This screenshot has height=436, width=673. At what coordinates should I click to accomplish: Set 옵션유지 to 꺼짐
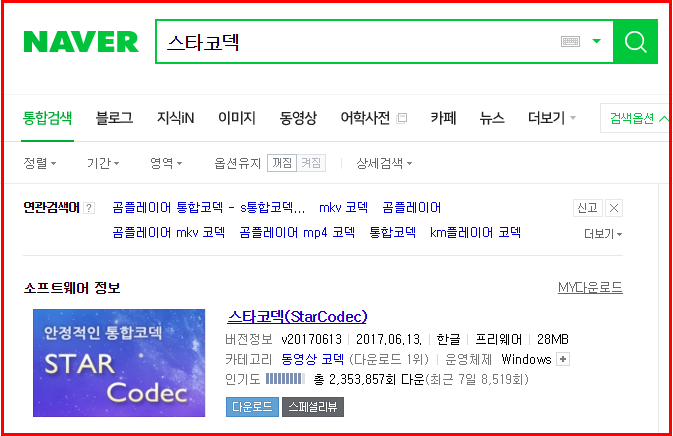tap(282, 163)
